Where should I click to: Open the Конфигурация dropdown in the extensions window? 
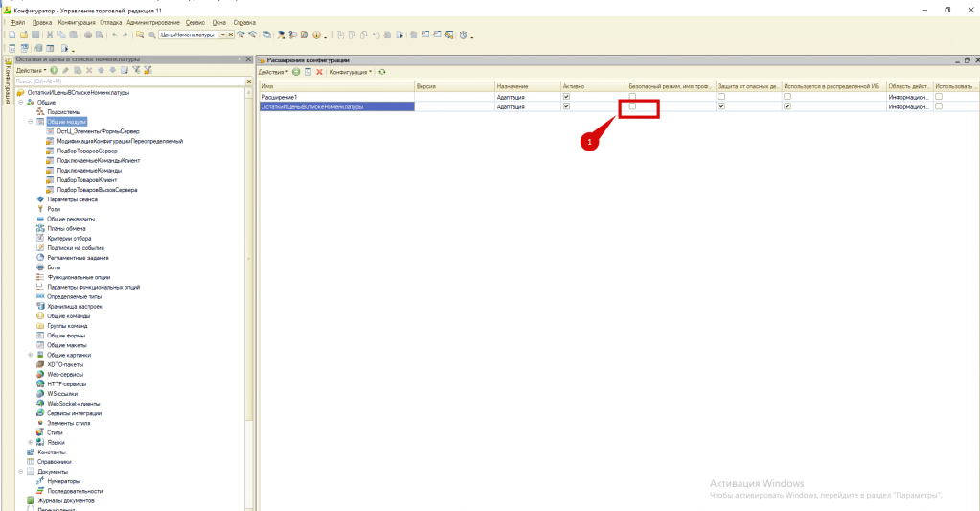pyautogui.click(x=351, y=72)
